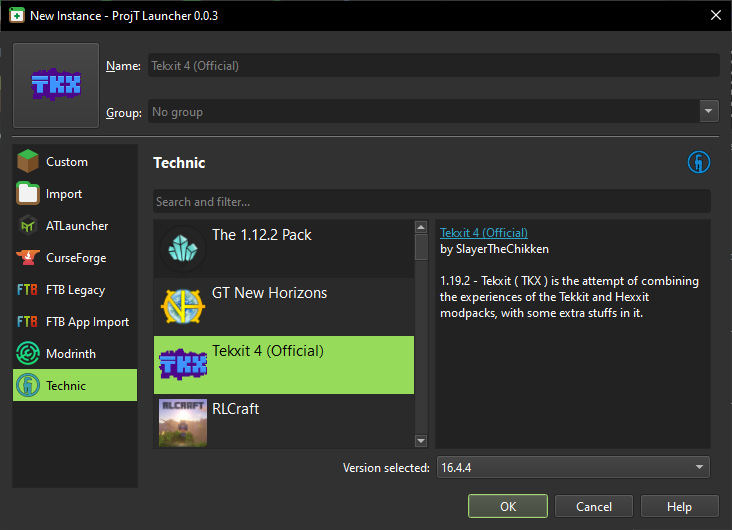Click the Technic logo in header
This screenshot has width=732, height=530.
click(x=698, y=162)
